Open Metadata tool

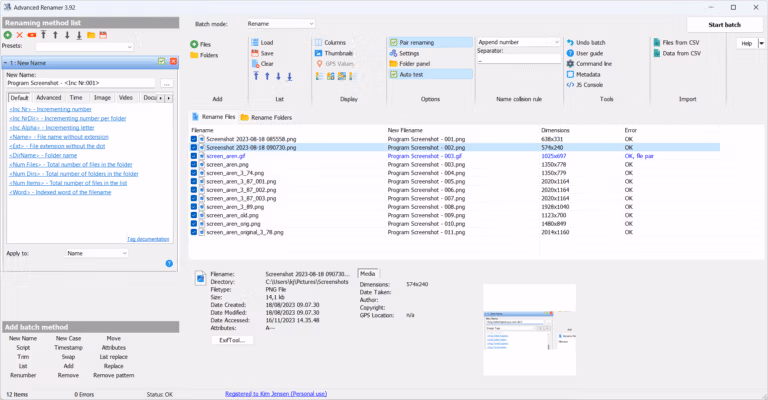[583, 74]
